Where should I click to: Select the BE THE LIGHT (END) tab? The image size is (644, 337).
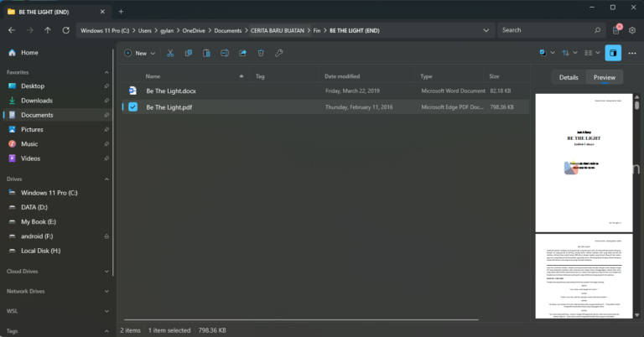tap(58, 12)
